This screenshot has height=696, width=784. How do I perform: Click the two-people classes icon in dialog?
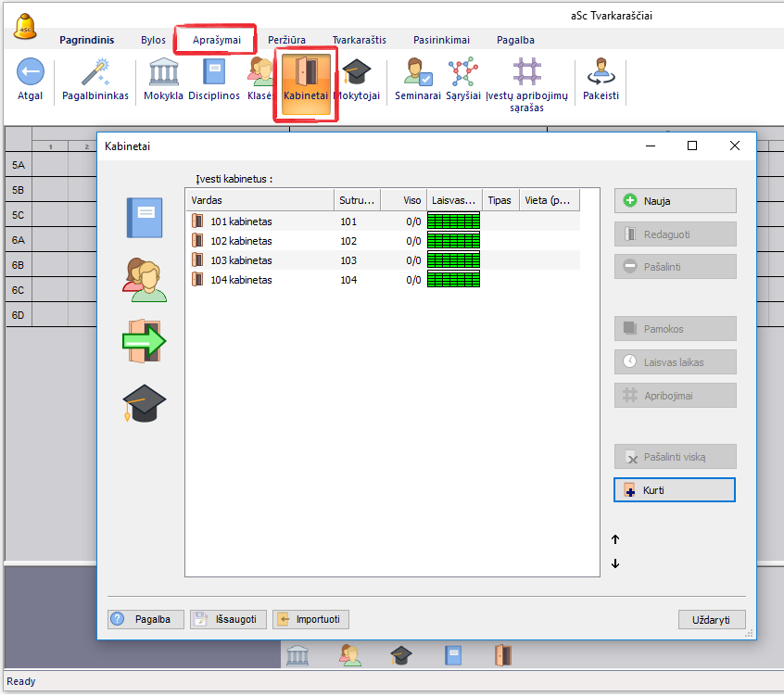point(145,280)
